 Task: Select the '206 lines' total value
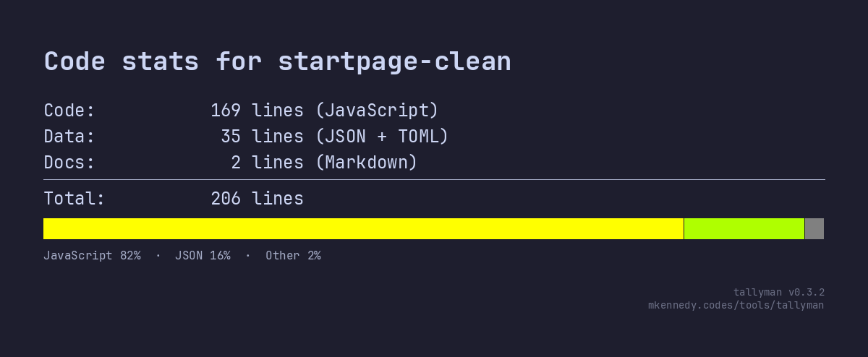click(257, 199)
